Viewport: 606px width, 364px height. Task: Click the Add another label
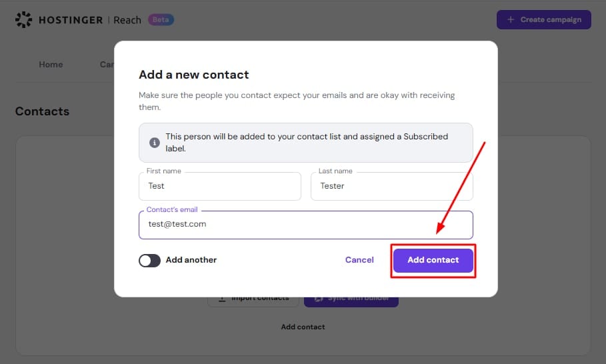[191, 260]
